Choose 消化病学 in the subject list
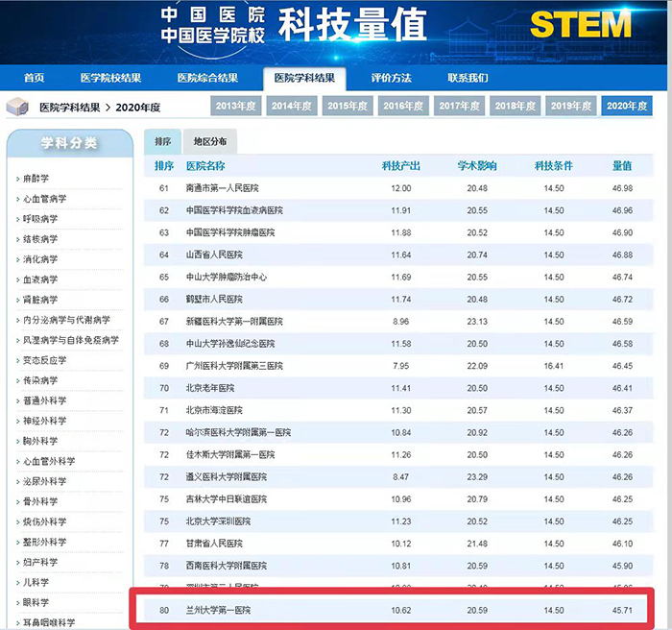The width and height of the screenshot is (672, 630). tap(40, 259)
